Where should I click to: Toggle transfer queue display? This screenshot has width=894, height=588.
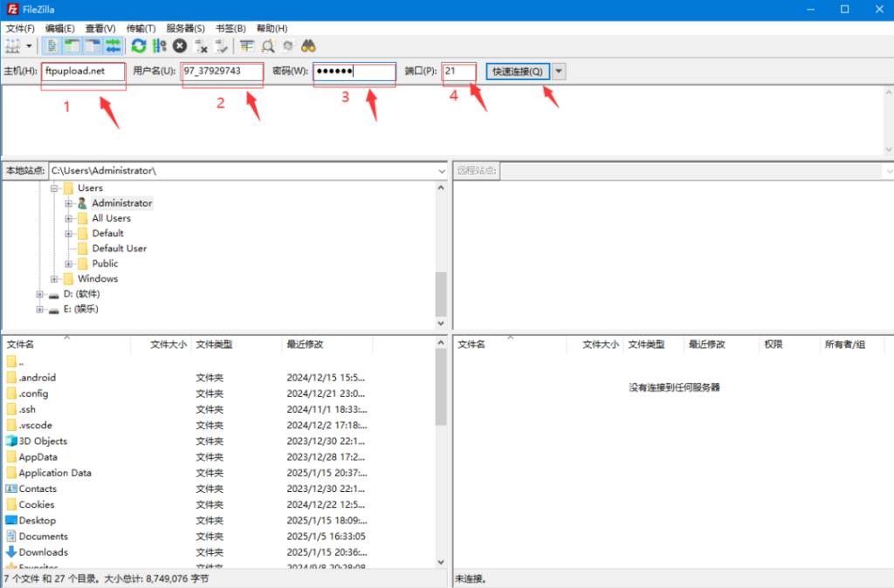[113, 45]
